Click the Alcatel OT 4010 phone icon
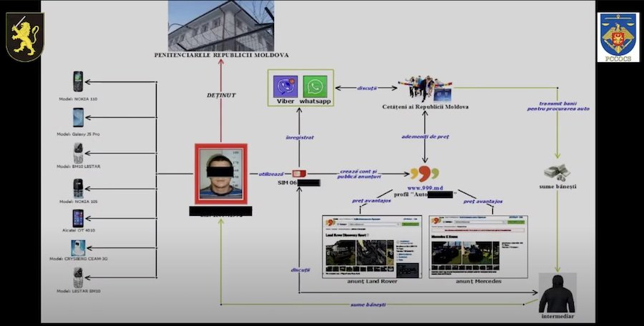The height and width of the screenshot is (326, 644). tap(78, 219)
